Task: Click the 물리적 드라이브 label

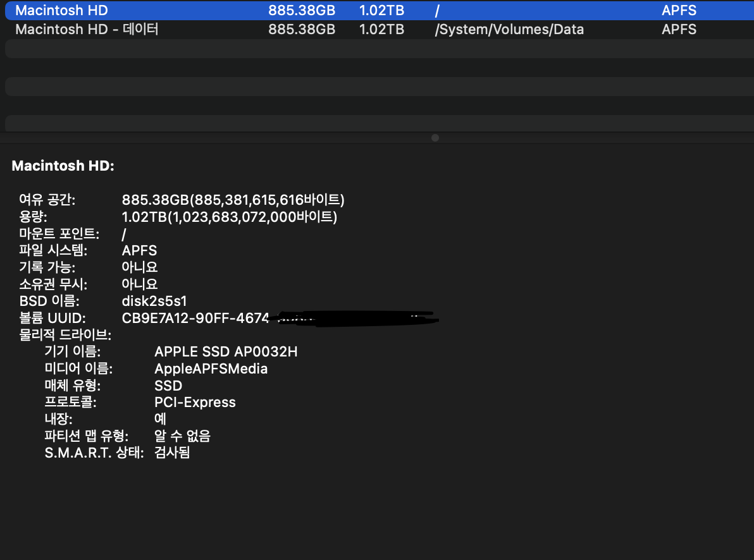Action: tap(65, 334)
